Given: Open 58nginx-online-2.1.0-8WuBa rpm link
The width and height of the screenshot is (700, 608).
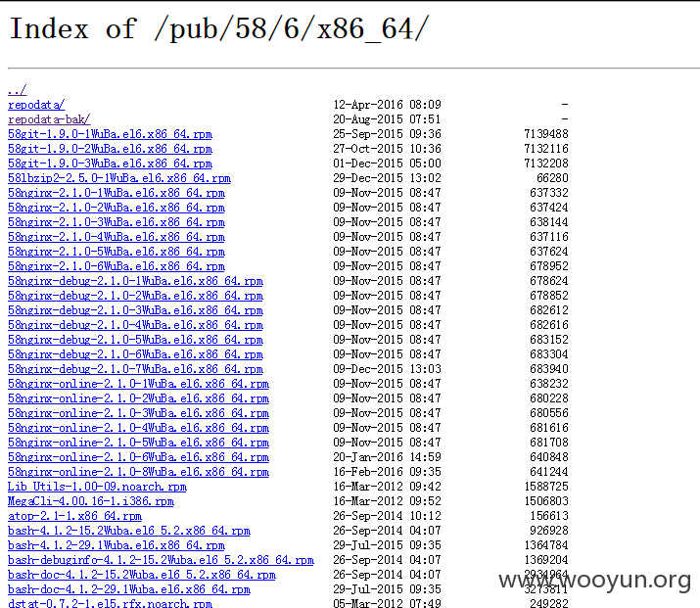Looking at the screenshot, I should (138, 472).
